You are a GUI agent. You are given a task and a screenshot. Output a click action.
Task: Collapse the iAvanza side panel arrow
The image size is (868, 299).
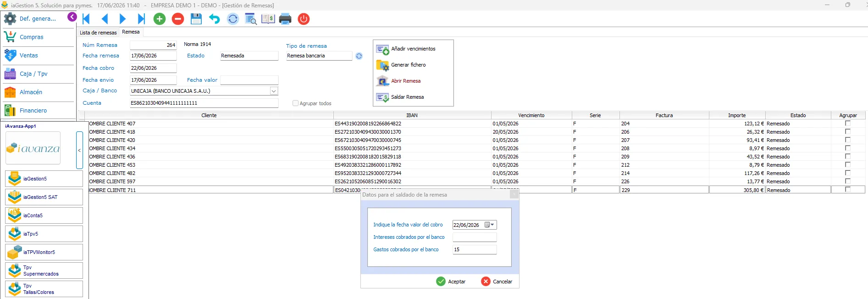tap(79, 150)
